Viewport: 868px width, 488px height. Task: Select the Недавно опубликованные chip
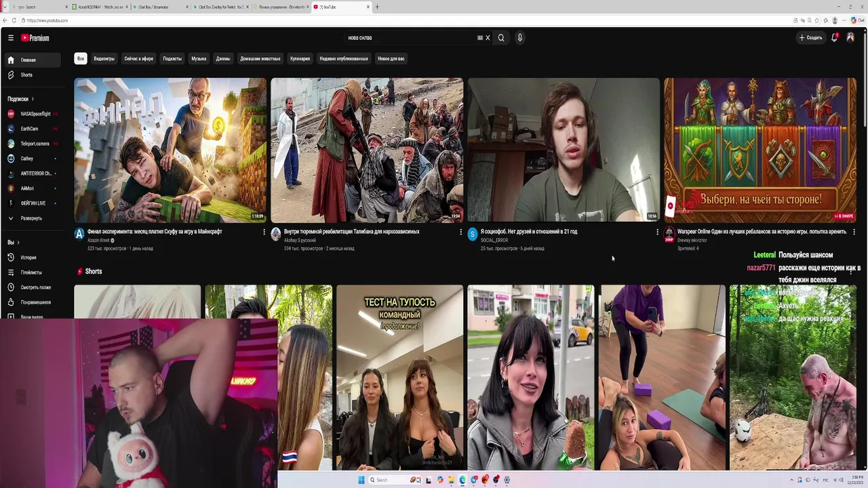tap(344, 59)
